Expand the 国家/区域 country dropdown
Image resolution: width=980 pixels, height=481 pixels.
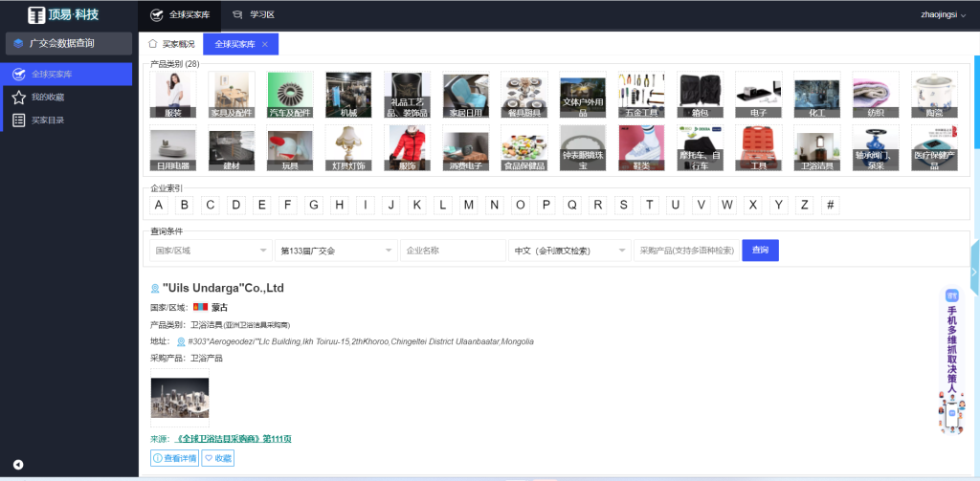[210, 251]
